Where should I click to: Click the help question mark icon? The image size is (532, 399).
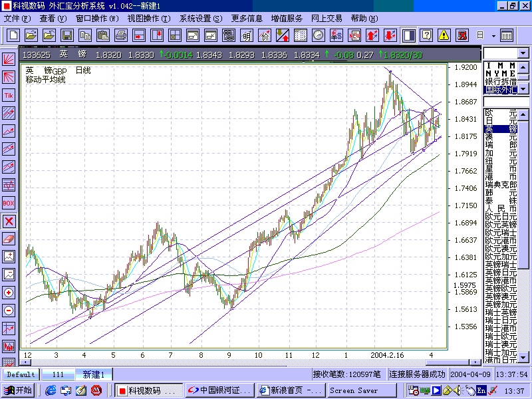[x=426, y=35]
